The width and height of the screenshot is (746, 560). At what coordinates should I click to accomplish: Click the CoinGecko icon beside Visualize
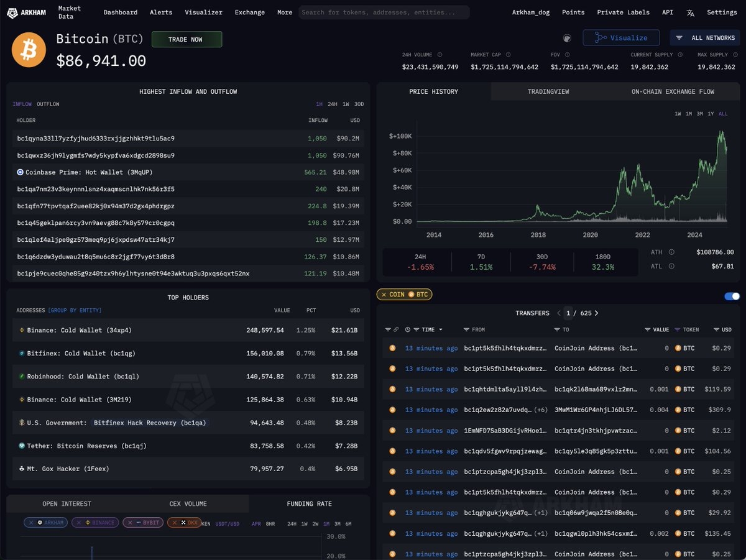567,38
